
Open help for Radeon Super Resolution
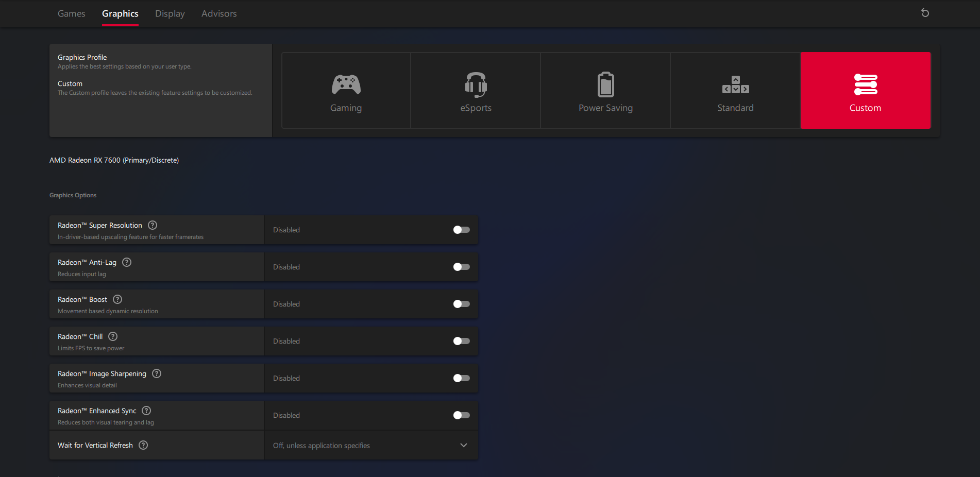(x=153, y=225)
